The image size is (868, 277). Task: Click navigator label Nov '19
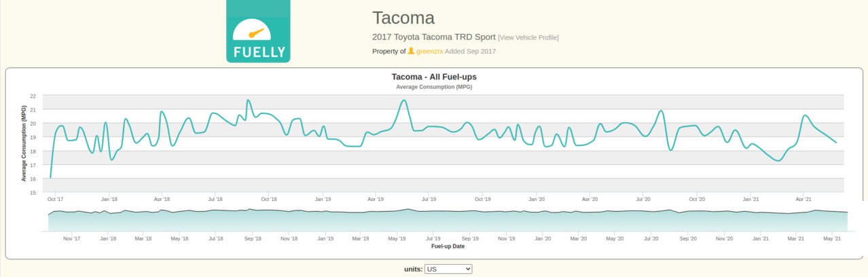point(506,239)
